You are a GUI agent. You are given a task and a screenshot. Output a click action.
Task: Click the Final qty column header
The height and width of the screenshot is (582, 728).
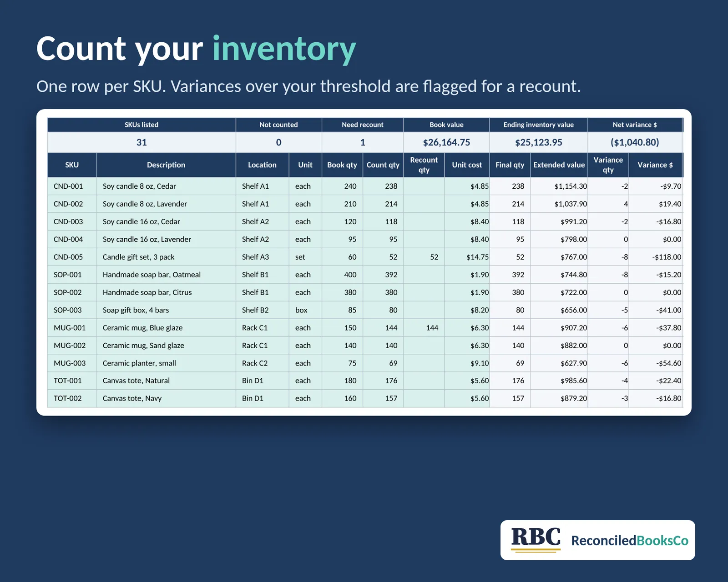510,165
